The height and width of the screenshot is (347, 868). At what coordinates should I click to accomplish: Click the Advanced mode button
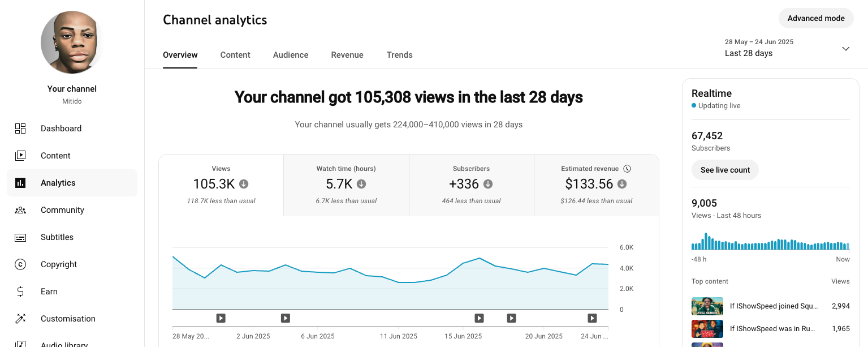pyautogui.click(x=816, y=18)
